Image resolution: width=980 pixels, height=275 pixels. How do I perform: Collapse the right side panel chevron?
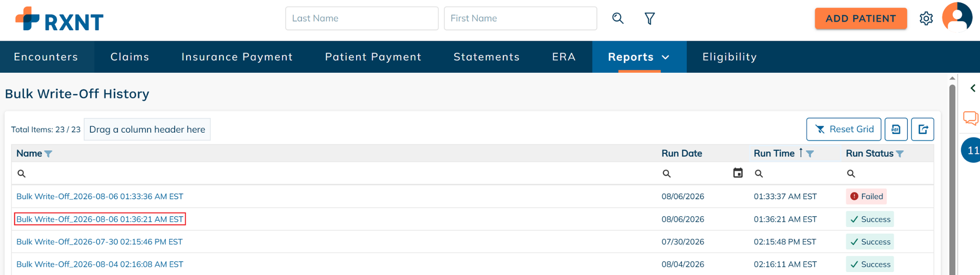click(x=973, y=88)
